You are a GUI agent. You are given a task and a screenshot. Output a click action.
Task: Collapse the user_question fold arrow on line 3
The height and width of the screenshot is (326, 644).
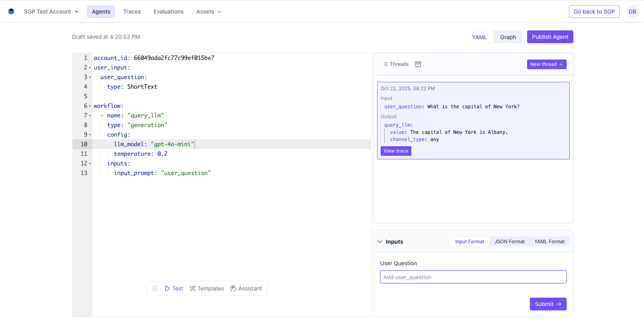click(90, 78)
